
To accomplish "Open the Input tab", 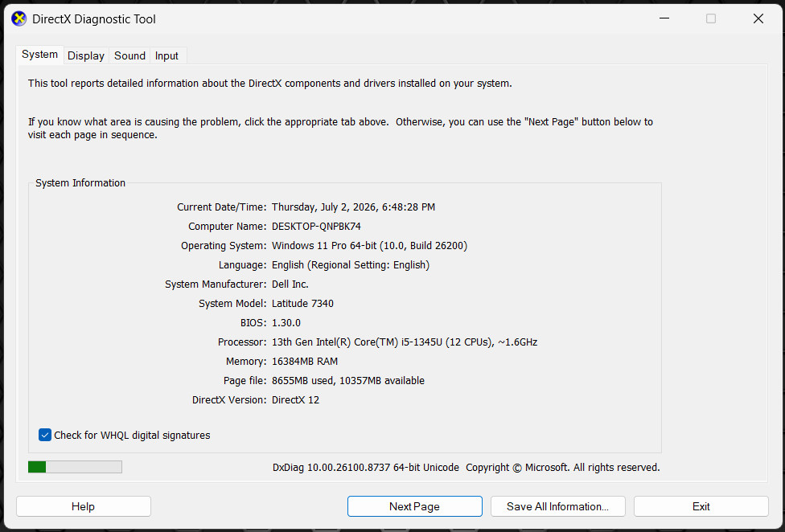I will coord(166,55).
